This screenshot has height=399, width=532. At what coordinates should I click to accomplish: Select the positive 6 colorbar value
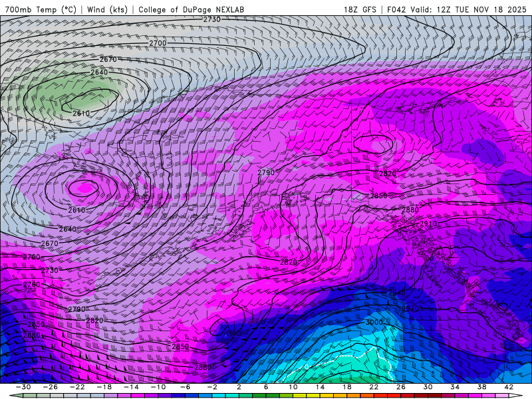(x=265, y=387)
